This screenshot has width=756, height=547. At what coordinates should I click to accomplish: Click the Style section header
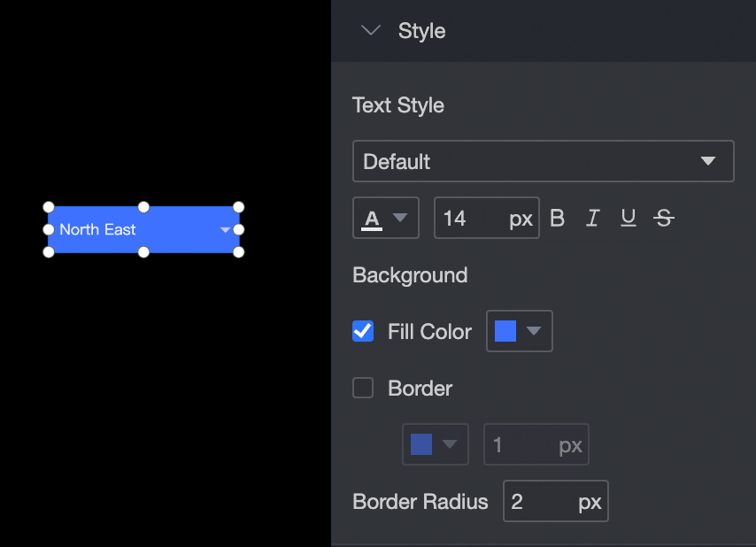422,31
